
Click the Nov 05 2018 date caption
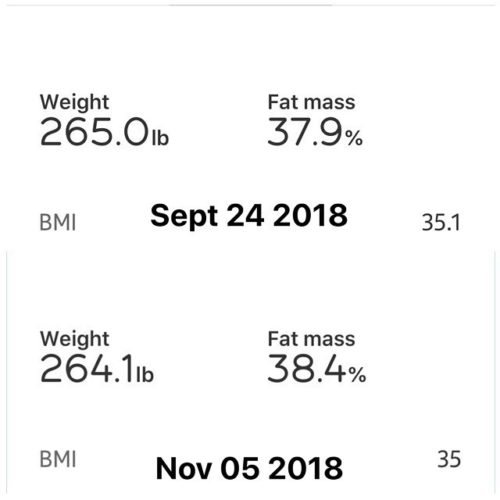coord(249,468)
